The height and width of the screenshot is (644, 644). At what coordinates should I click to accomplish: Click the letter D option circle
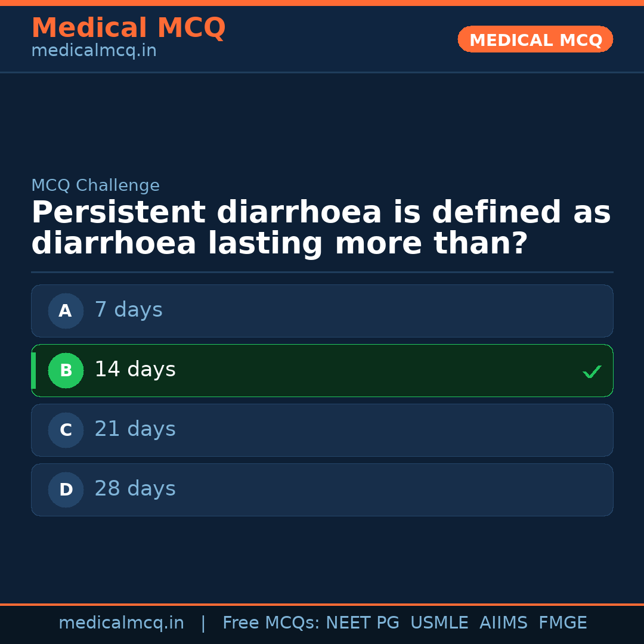tap(66, 490)
